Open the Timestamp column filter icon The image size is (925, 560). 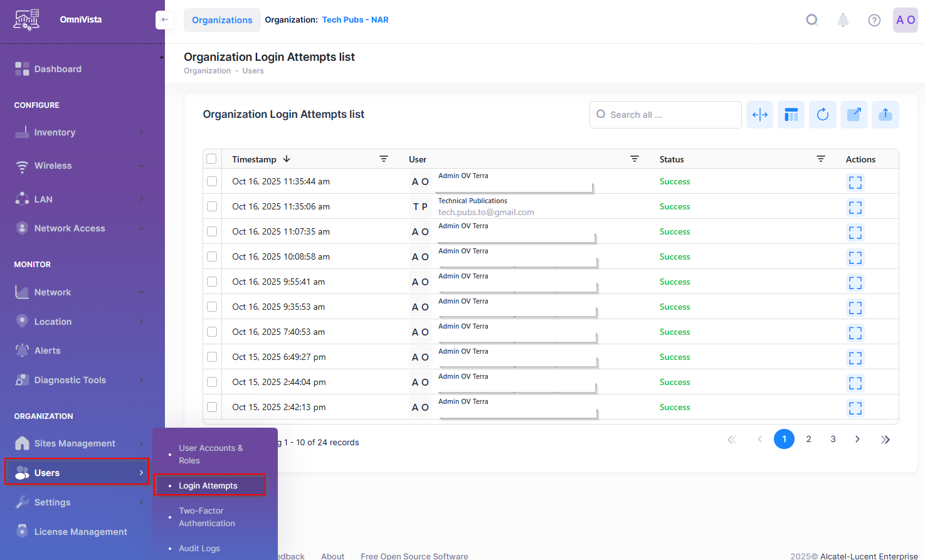[x=383, y=159]
